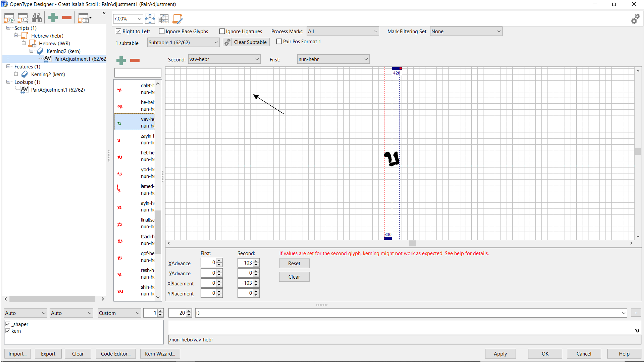644x363 pixels.
Task: Select the het-hebr nun-hebr pair entry
Action: pos(135,156)
